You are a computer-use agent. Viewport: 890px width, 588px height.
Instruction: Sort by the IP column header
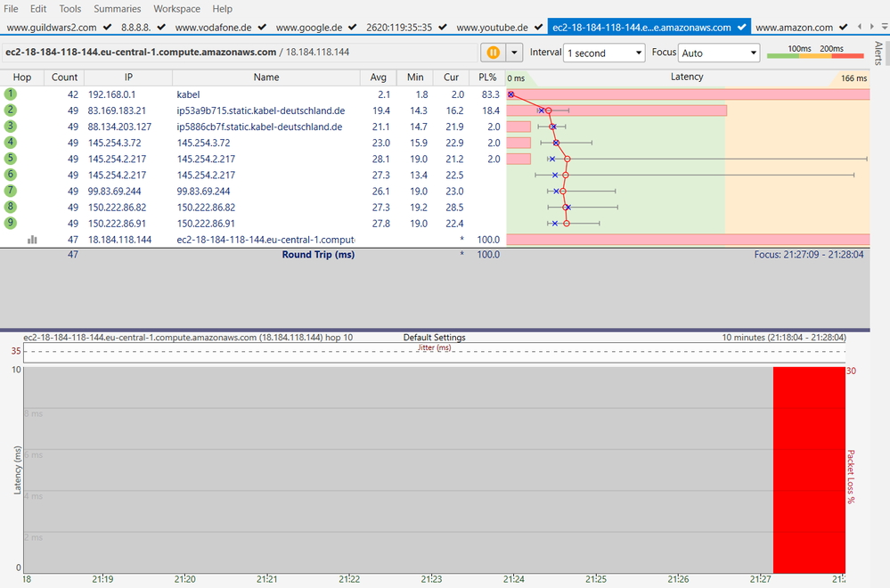point(128,78)
